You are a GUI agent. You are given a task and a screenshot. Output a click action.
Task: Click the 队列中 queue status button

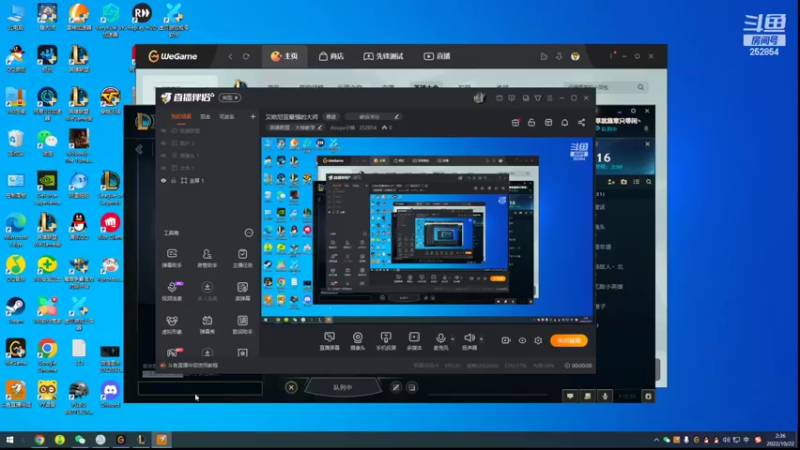(x=342, y=387)
